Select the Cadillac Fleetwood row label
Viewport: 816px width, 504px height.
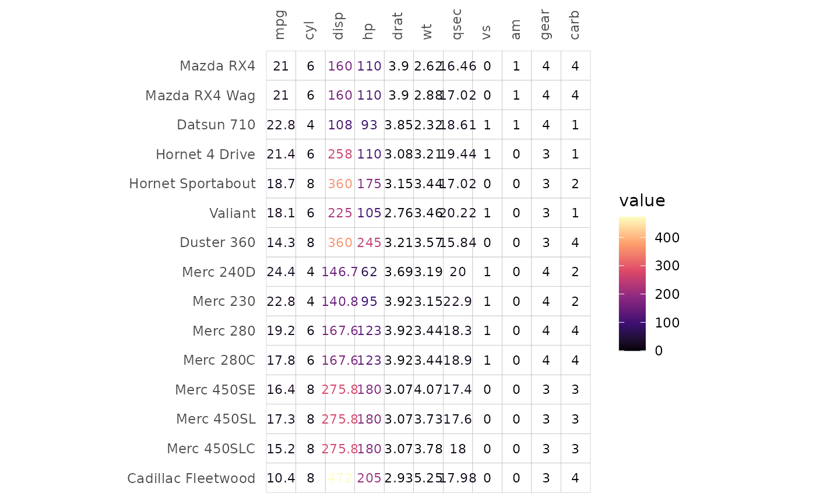coord(191,478)
